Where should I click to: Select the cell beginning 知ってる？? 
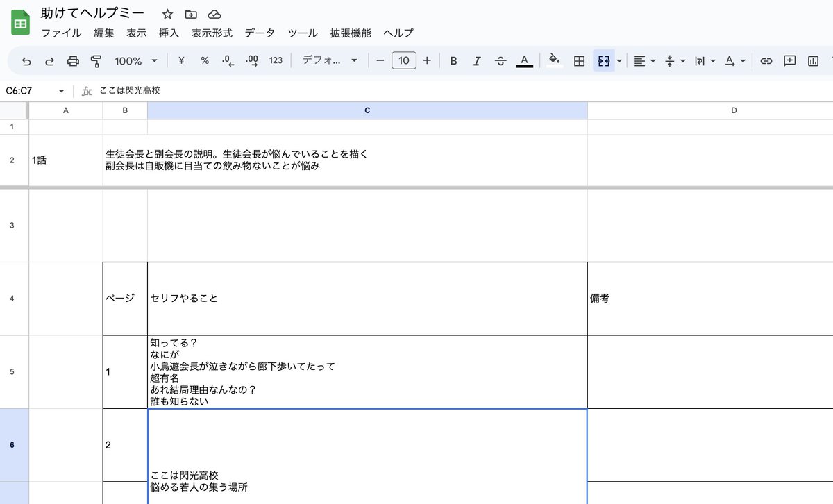[x=367, y=371]
